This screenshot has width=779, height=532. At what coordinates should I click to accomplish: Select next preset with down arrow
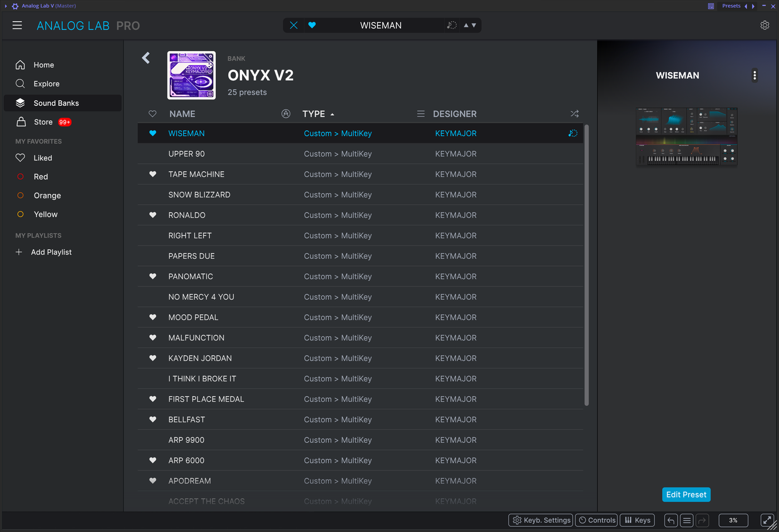[474, 25]
